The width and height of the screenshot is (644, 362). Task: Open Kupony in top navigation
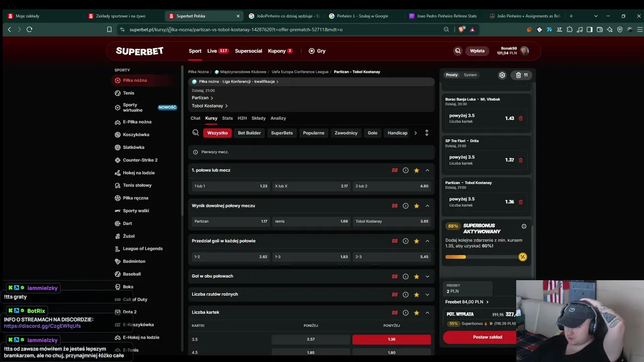pos(280,51)
